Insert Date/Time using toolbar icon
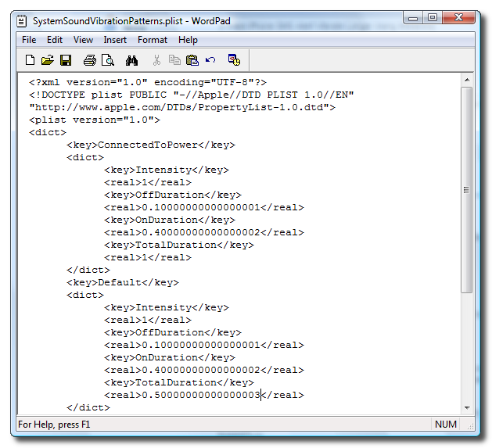This screenshot has width=492, height=448. coord(234,59)
